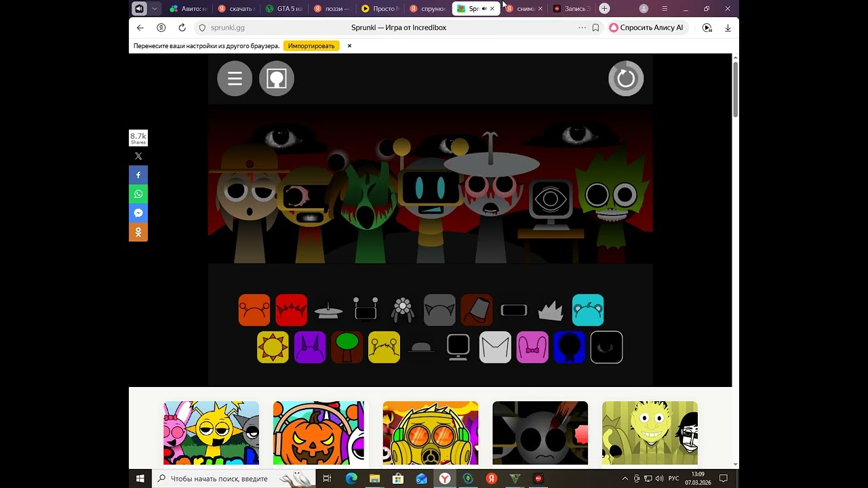
Task: Select the purple horned sprunki icon
Action: [x=310, y=347]
